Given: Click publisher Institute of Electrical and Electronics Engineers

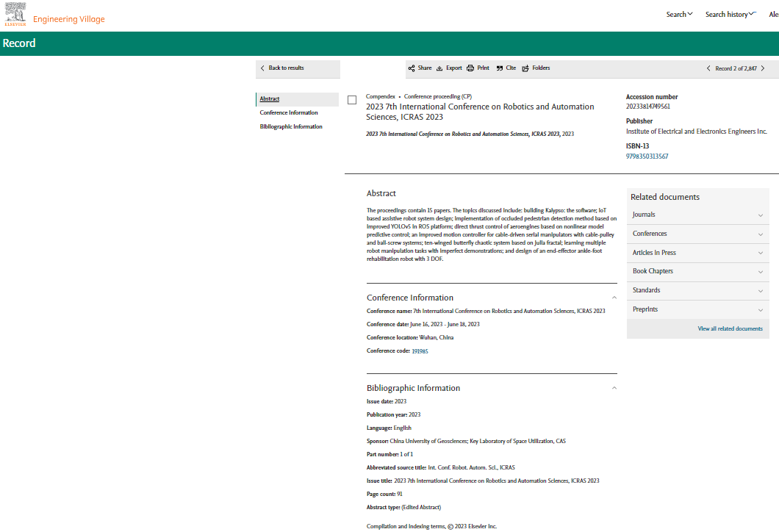Looking at the screenshot, I should point(697,132).
